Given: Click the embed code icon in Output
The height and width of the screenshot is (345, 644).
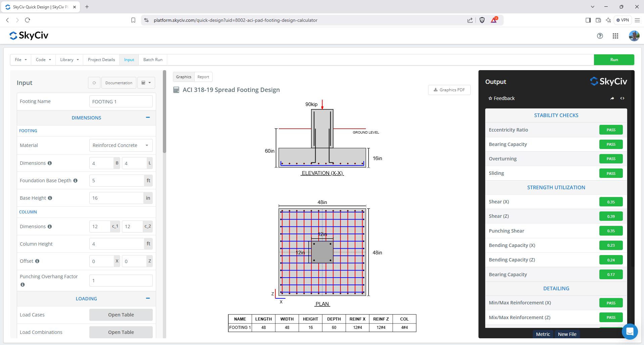Looking at the screenshot, I should tap(622, 98).
